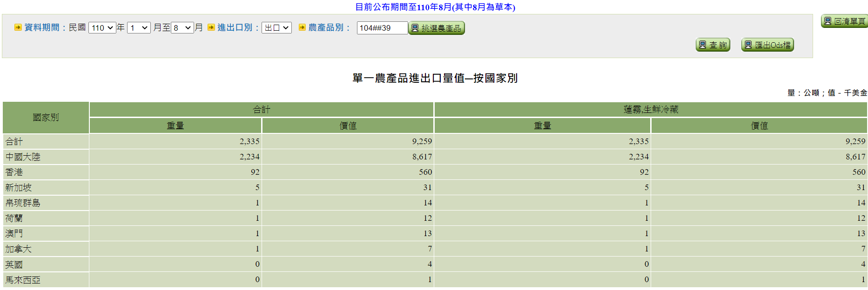Click the monitor icon on 匯出Ods檔 button
Viewport: 868px width, 290px height.
748,45
